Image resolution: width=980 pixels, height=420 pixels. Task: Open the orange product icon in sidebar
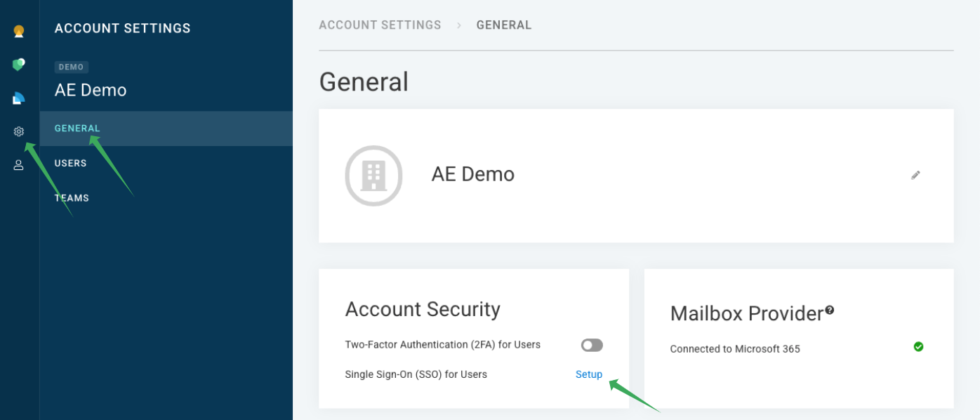tap(19, 32)
